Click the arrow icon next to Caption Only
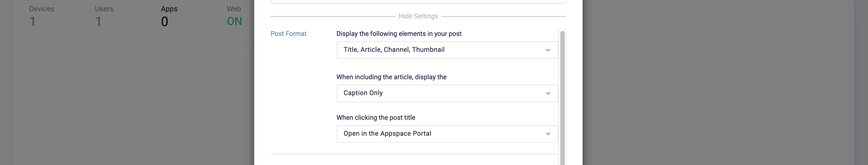The image size is (868, 165). (548, 94)
